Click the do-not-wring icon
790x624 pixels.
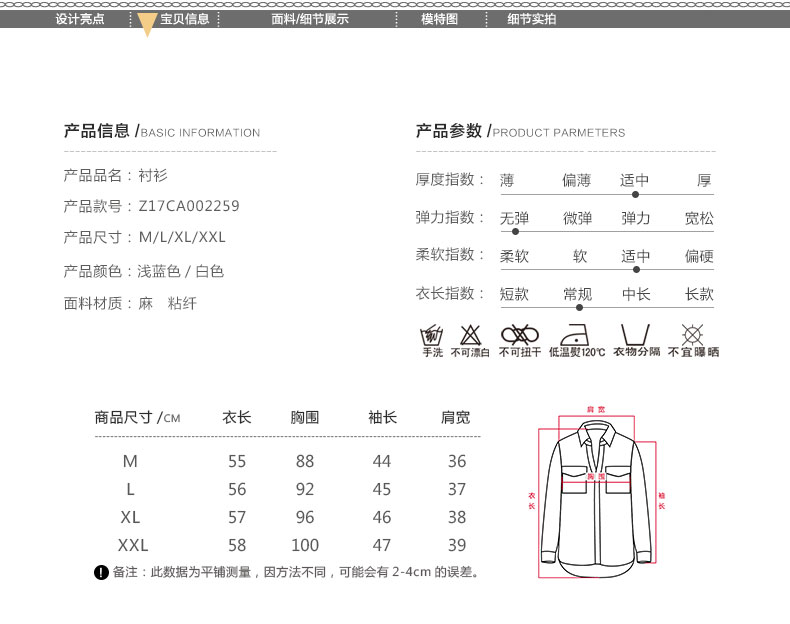click(x=519, y=335)
